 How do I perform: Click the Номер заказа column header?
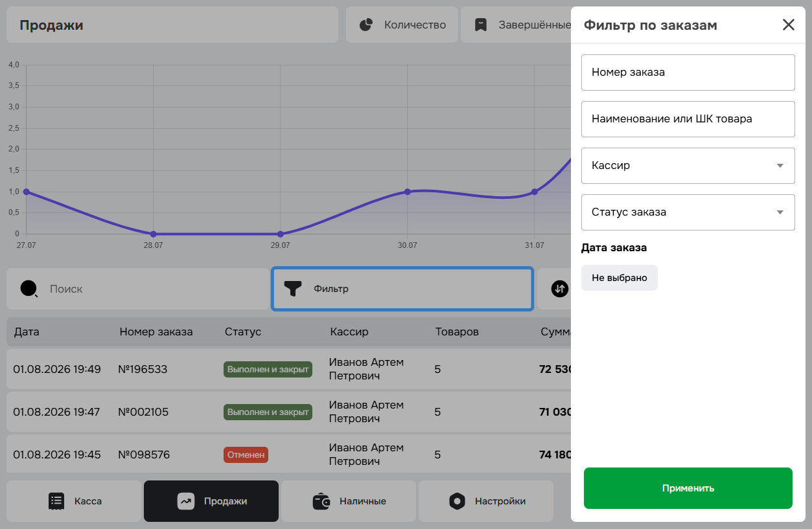[156, 332]
